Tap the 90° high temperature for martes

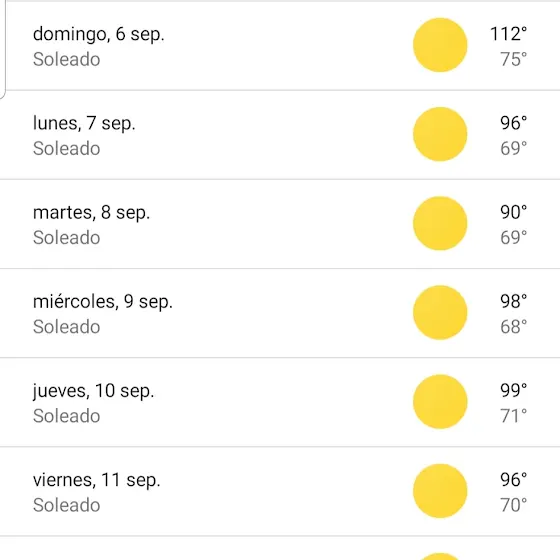[x=514, y=212]
